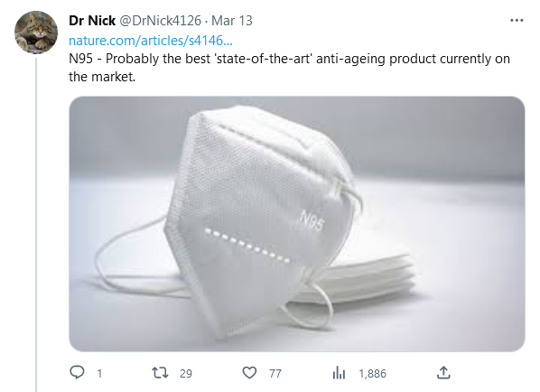The width and height of the screenshot is (540, 392).
Task: Click the view count 1,886
Action: pyautogui.click(x=373, y=373)
